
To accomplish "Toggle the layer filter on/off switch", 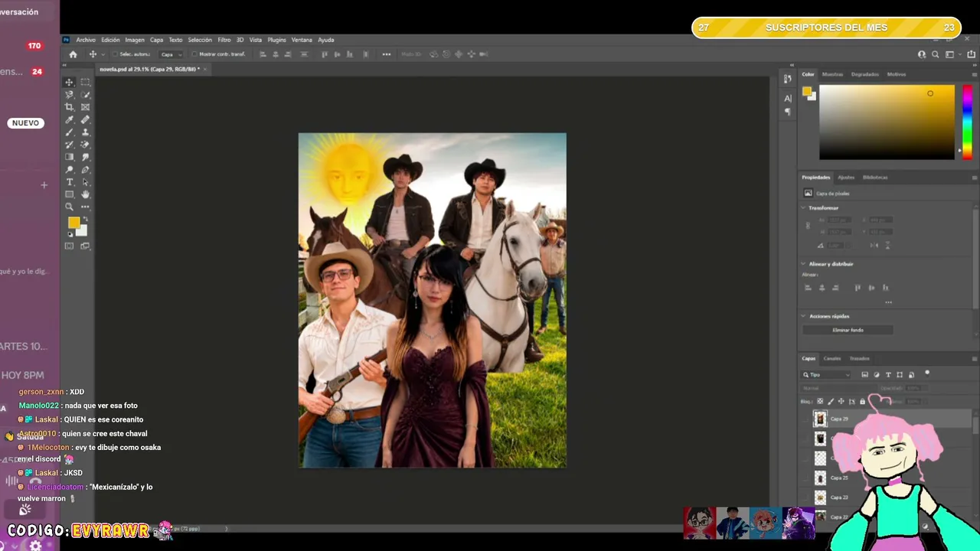I will [927, 373].
